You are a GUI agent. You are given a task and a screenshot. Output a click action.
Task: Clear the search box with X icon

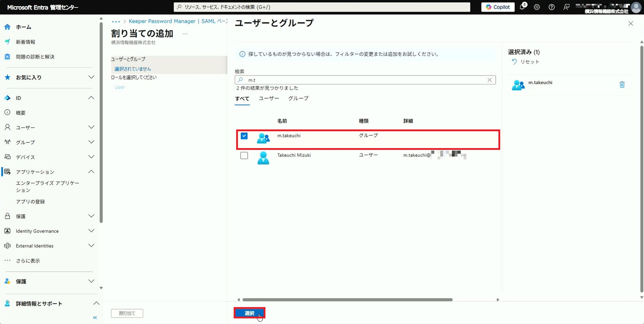pyautogui.click(x=489, y=80)
